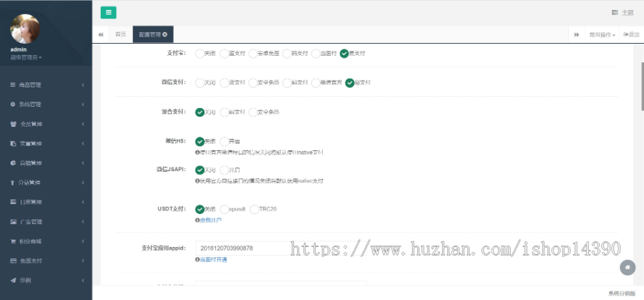Click the 会员管理 users icon in sidebar
Image resolution: width=644 pixels, height=300 pixels.
tap(13, 124)
